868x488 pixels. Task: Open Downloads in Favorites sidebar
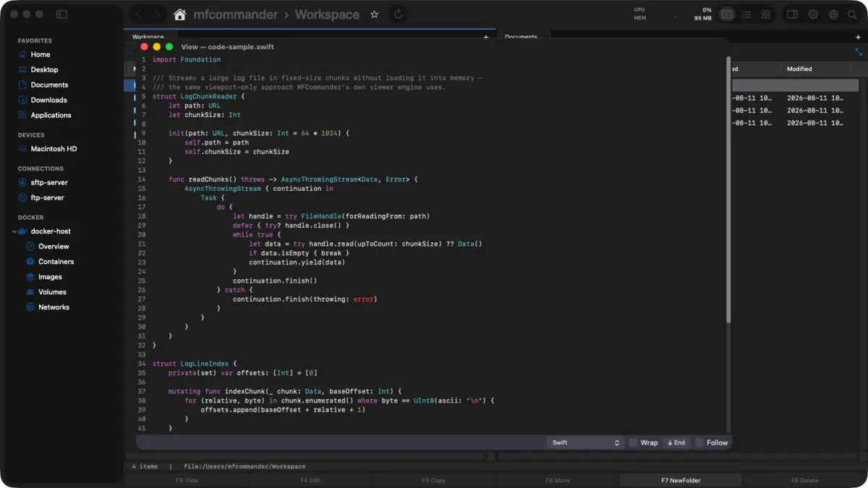(x=48, y=100)
